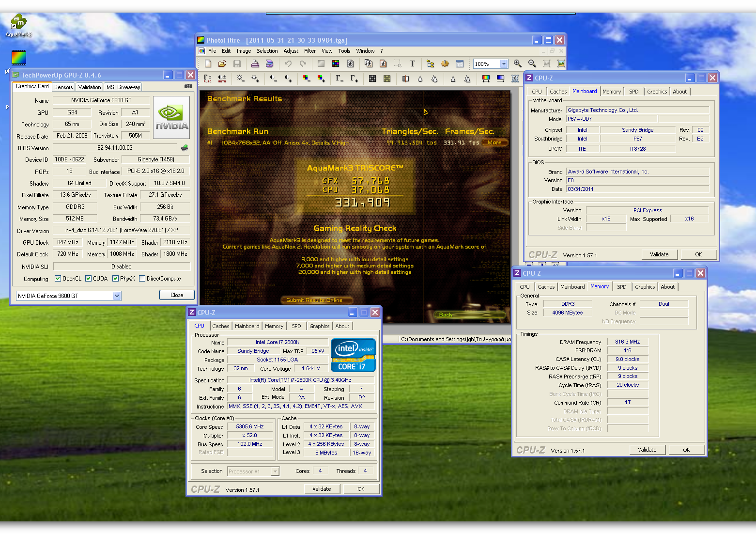Click the BIOS save icon next to BIOS Version
Viewport: 756px width, 534px height.
[184, 148]
